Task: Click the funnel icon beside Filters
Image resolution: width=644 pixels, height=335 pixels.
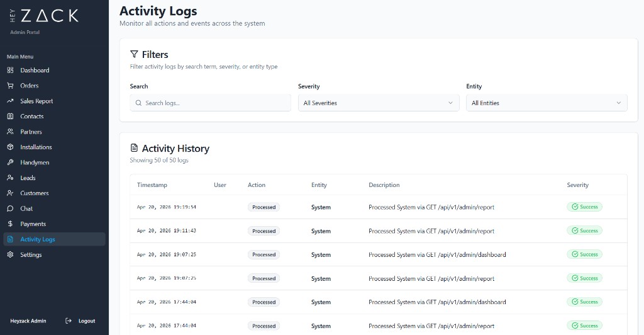Action: click(134, 54)
